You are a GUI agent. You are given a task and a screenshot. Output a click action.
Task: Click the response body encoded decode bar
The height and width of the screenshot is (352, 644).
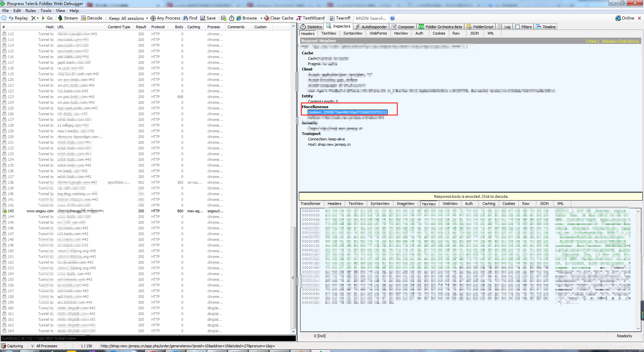471,196
